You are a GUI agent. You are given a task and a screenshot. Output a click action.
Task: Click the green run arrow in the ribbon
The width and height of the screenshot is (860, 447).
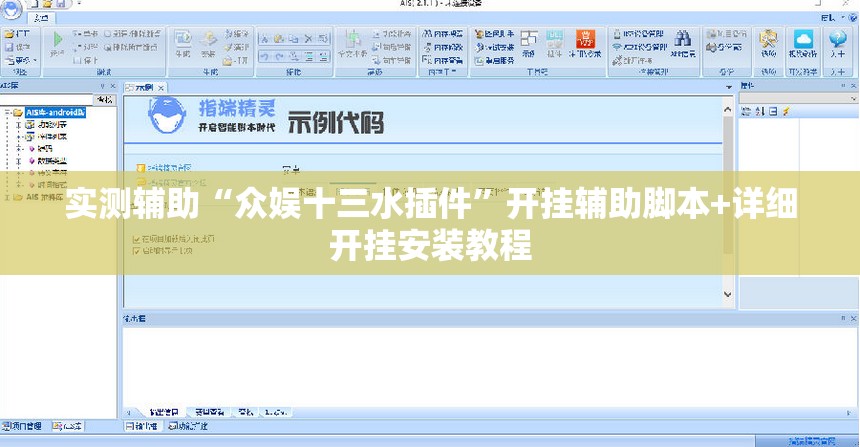(x=57, y=39)
